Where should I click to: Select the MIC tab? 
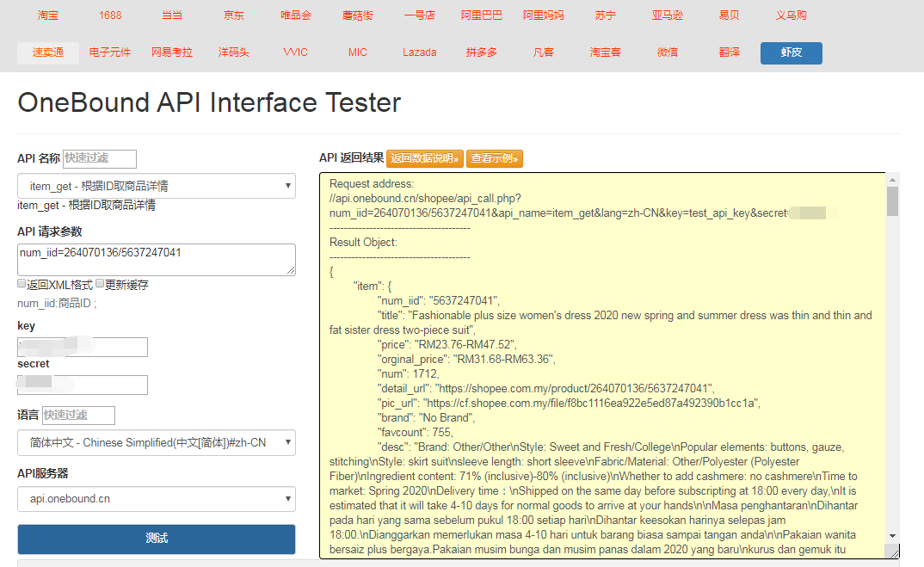pyautogui.click(x=357, y=52)
